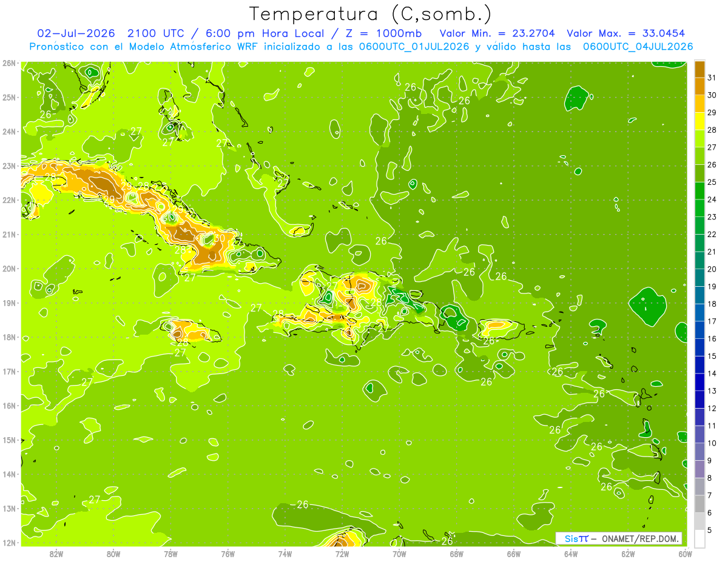Image resolution: width=728 pixels, height=562 pixels.
Task: Click the "14N" latitude axis label
Action: [x=8, y=474]
